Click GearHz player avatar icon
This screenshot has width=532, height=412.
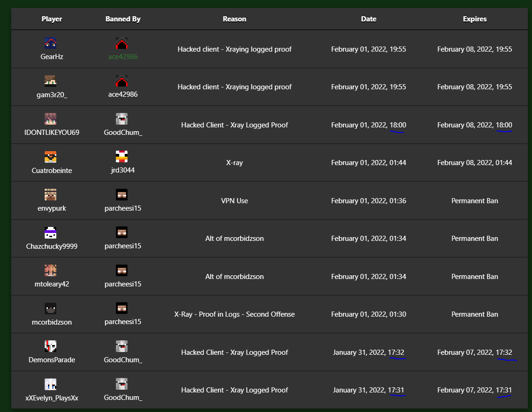51,43
